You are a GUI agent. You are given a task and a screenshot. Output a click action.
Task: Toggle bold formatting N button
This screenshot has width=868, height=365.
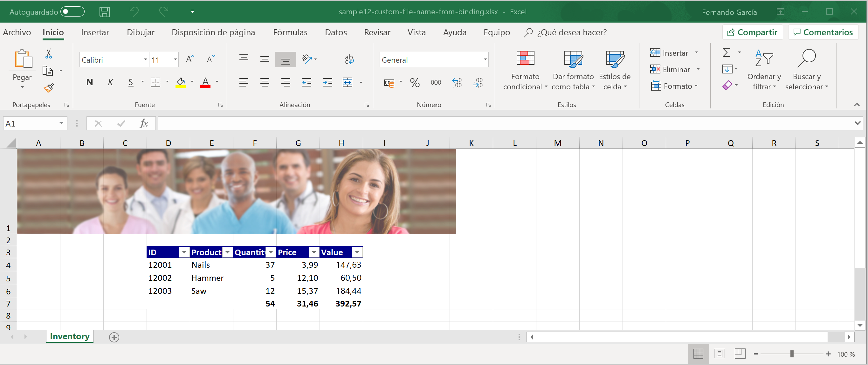coord(89,82)
